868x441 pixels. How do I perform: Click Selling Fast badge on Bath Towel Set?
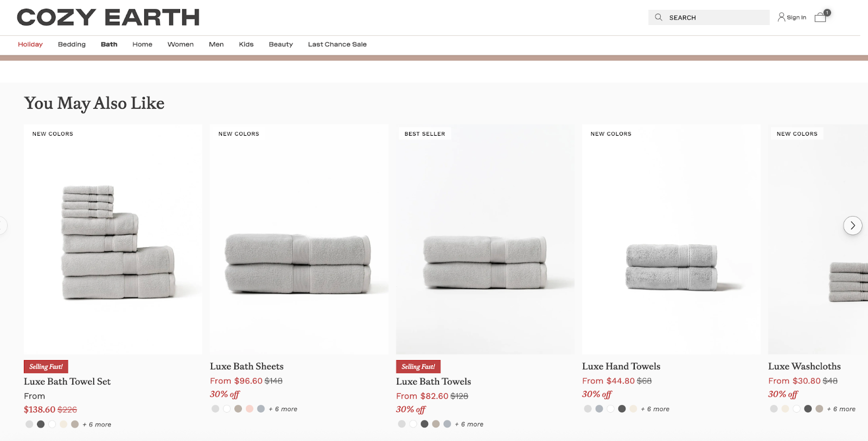46,367
